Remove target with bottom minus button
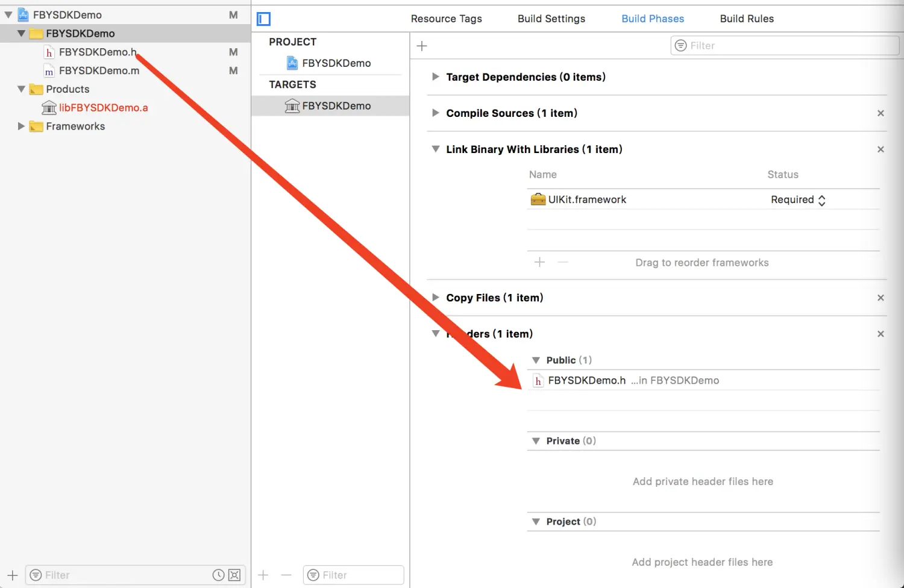Viewport: 904px width, 588px height. [x=286, y=575]
